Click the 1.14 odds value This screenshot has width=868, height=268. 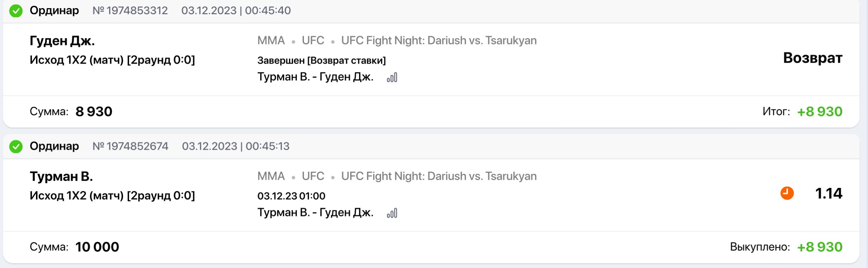point(828,193)
